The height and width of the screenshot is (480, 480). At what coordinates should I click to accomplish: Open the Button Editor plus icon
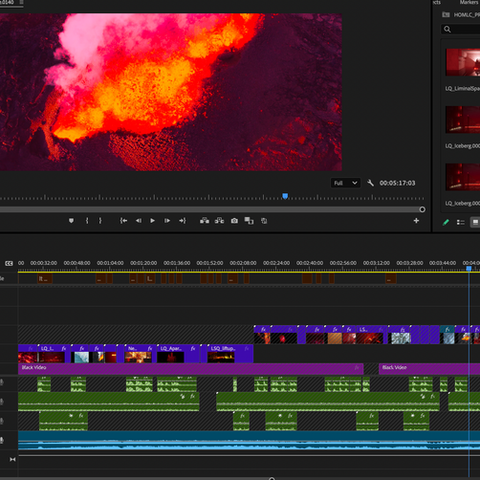tap(416, 221)
